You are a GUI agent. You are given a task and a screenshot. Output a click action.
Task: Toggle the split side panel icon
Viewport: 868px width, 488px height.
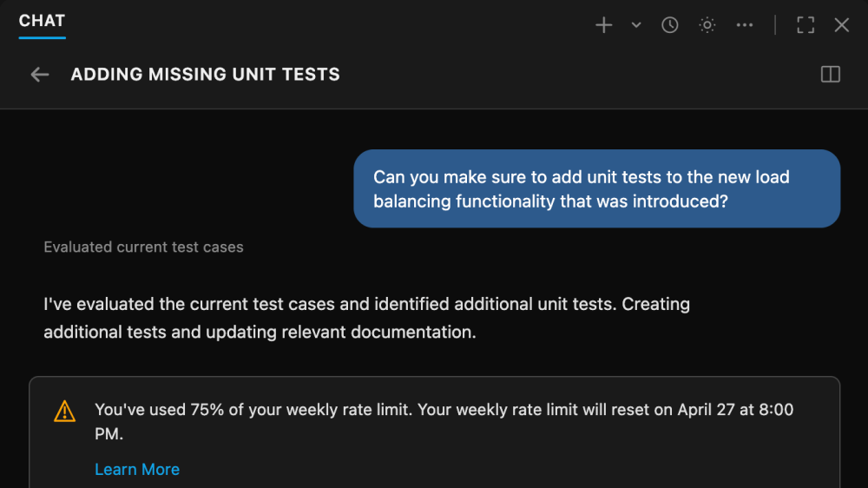coord(831,75)
